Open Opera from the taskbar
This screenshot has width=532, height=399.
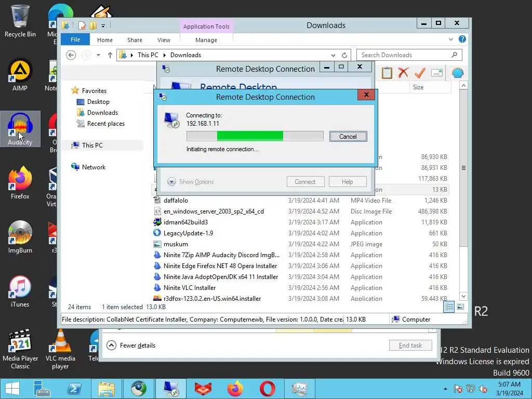[268, 389]
